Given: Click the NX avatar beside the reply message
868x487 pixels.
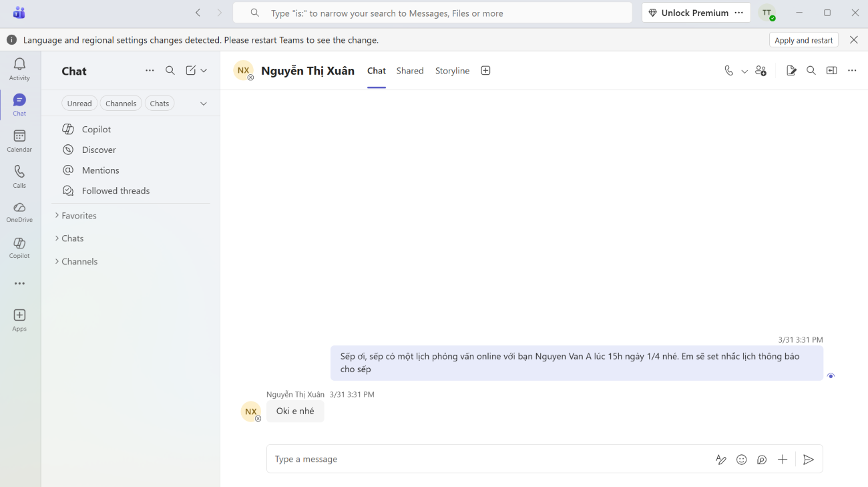Looking at the screenshot, I should [x=251, y=412].
